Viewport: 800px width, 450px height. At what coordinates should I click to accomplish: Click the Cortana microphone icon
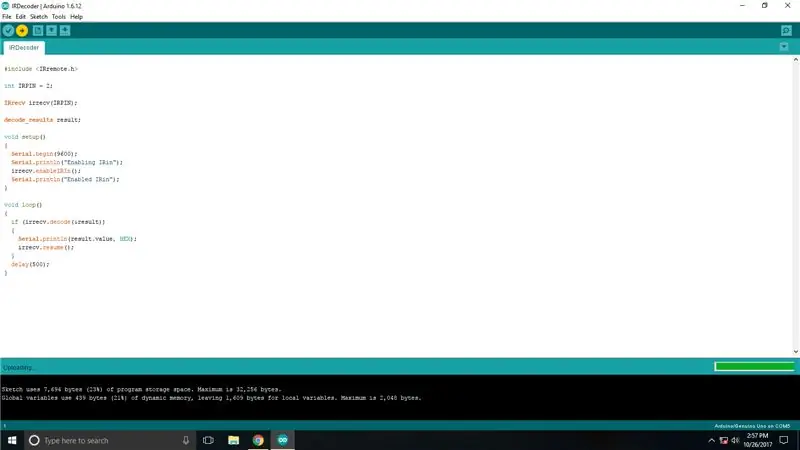pos(186,440)
